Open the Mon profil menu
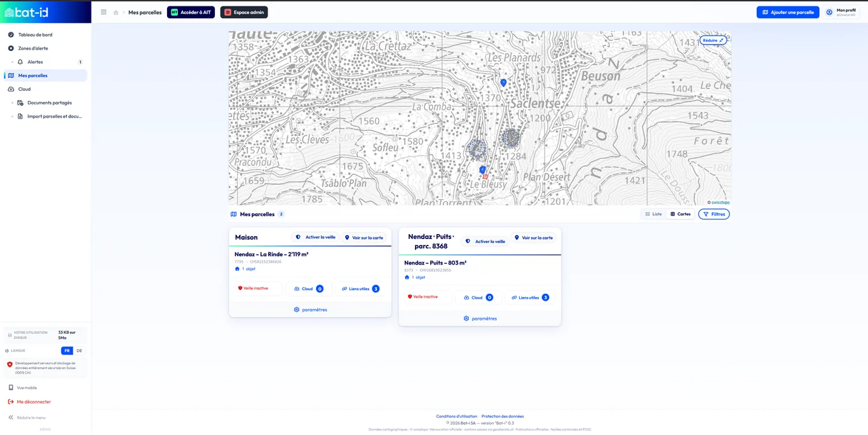868x435 pixels. coord(842,12)
